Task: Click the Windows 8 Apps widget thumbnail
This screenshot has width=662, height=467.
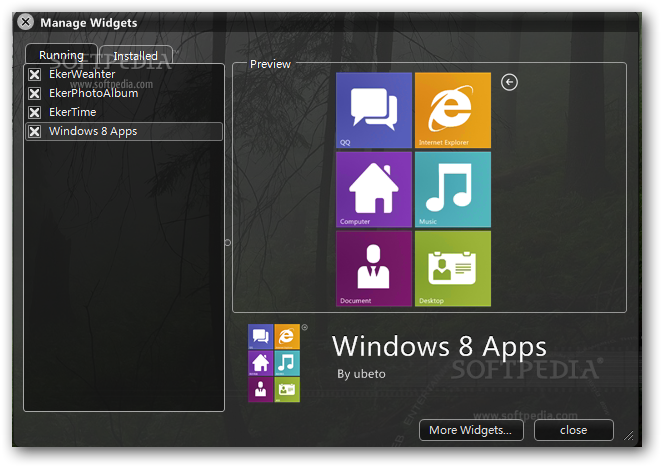Action: 274,363
